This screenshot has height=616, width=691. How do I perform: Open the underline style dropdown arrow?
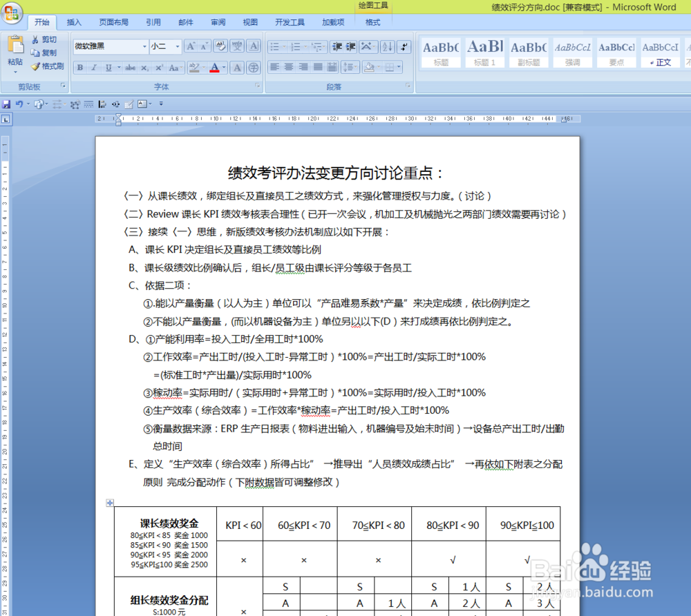point(119,68)
